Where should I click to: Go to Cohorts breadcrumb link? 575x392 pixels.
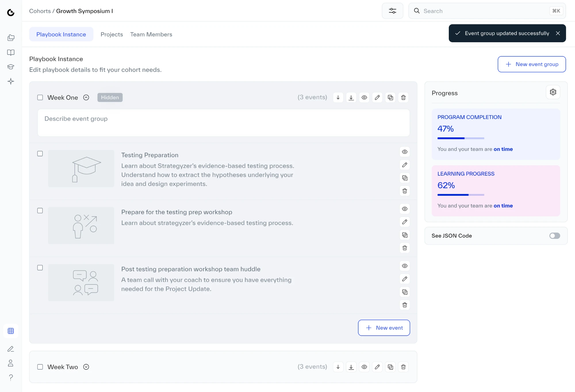[x=40, y=11]
